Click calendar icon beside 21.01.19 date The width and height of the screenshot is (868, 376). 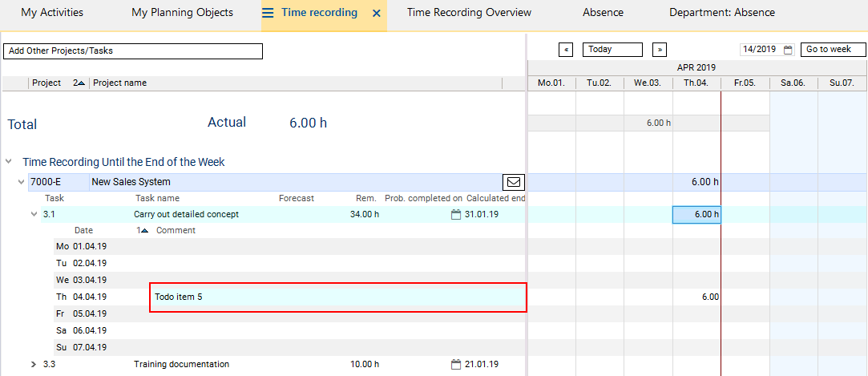point(456,364)
